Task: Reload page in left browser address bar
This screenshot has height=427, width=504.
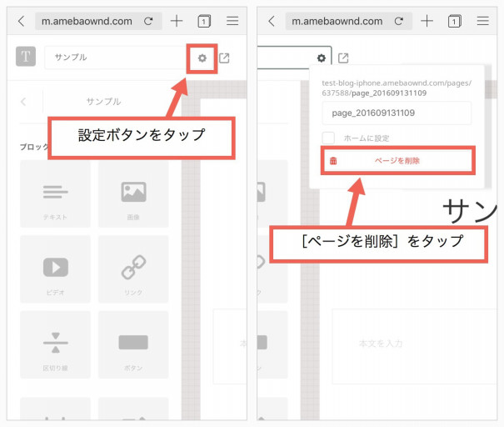Action: click(148, 21)
